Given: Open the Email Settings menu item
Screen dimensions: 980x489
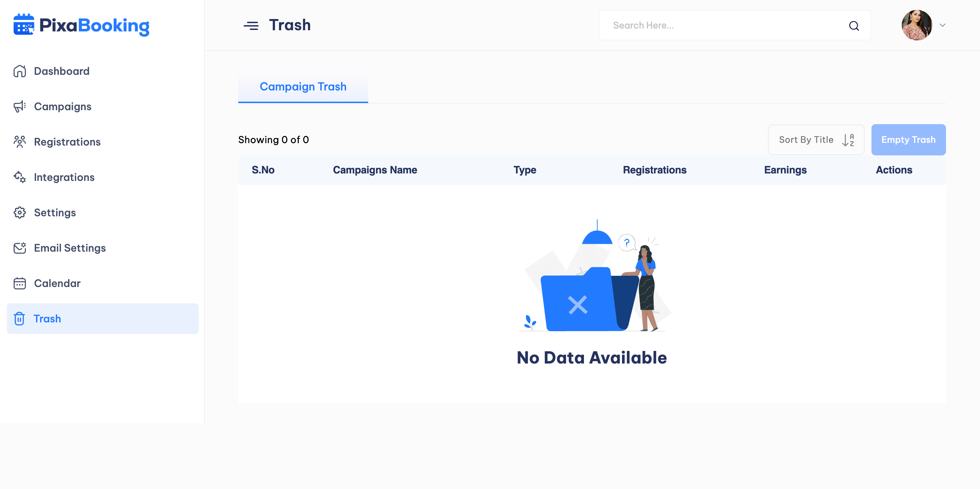Looking at the screenshot, I should 103,248.
